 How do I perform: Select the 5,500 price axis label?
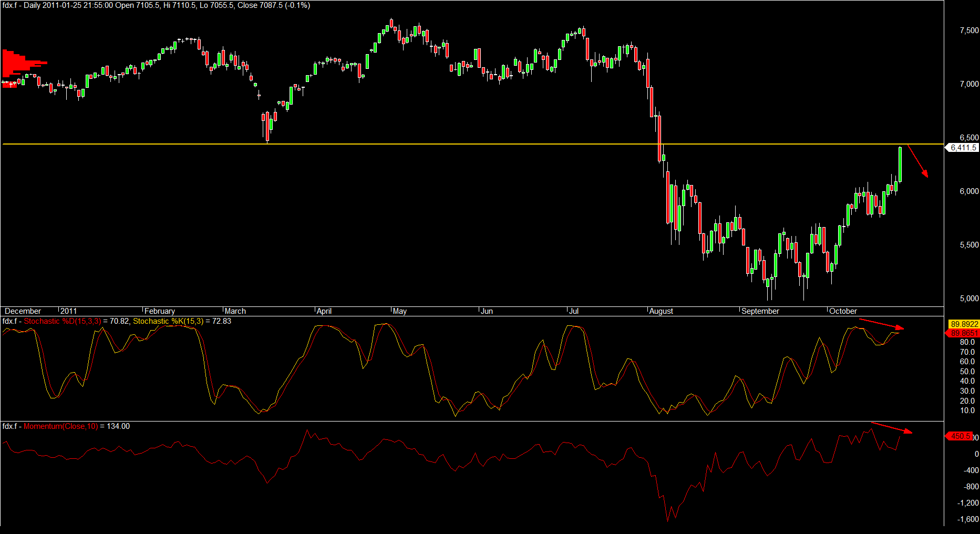pos(969,245)
